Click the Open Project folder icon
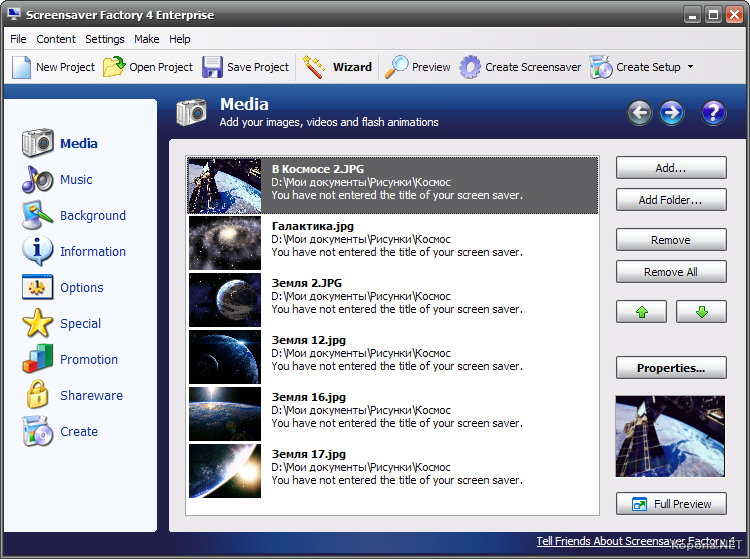750x559 pixels. click(114, 66)
